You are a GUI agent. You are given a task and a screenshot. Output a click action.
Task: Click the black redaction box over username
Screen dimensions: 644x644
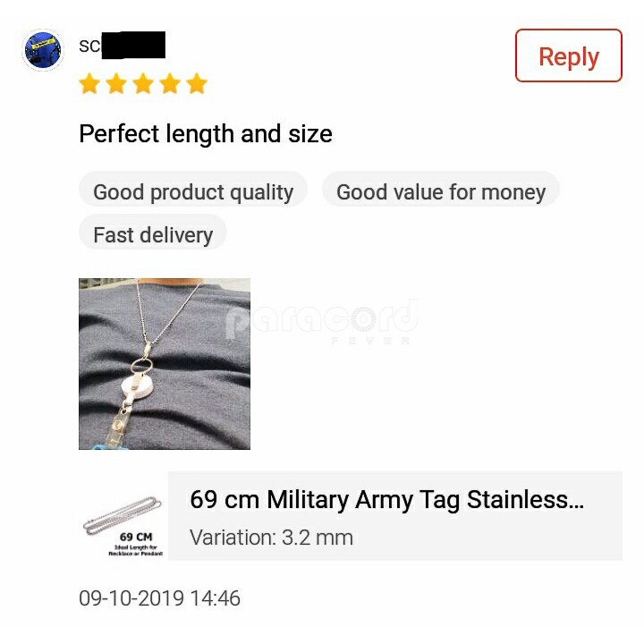[133, 46]
